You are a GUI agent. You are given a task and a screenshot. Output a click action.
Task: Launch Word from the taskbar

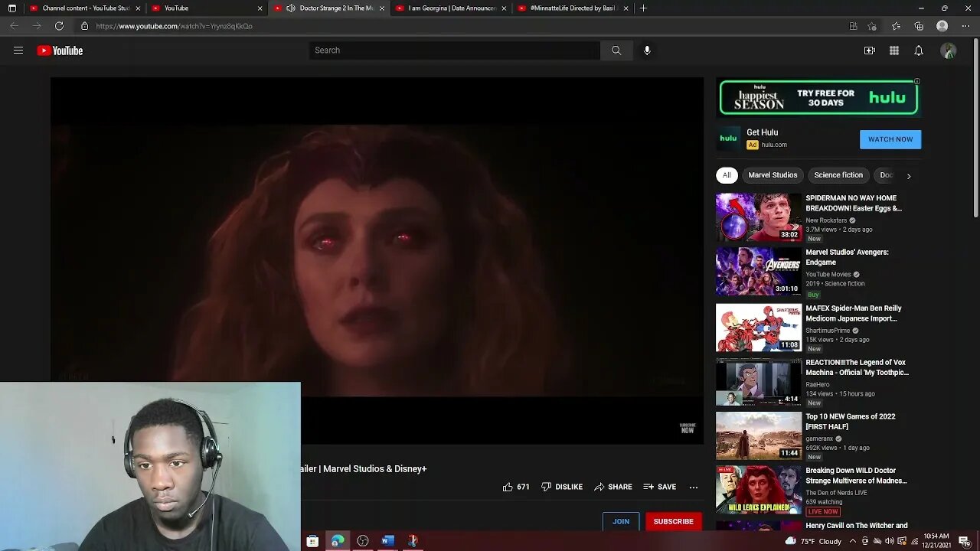pos(387,541)
